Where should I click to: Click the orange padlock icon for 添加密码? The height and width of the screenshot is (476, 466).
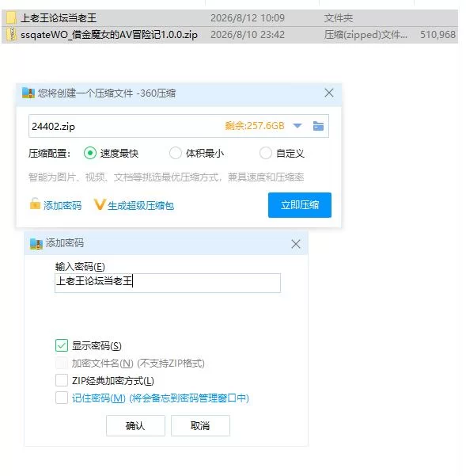click(35, 204)
